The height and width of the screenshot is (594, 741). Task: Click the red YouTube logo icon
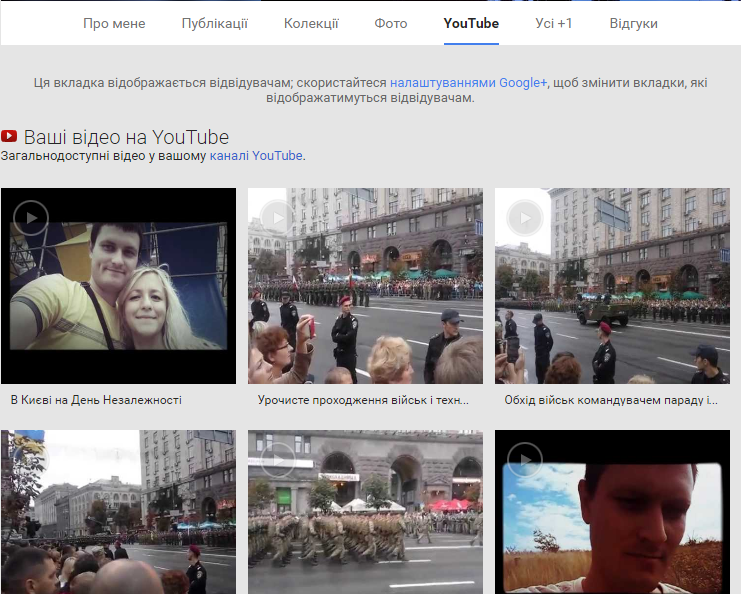pyautogui.click(x=9, y=137)
